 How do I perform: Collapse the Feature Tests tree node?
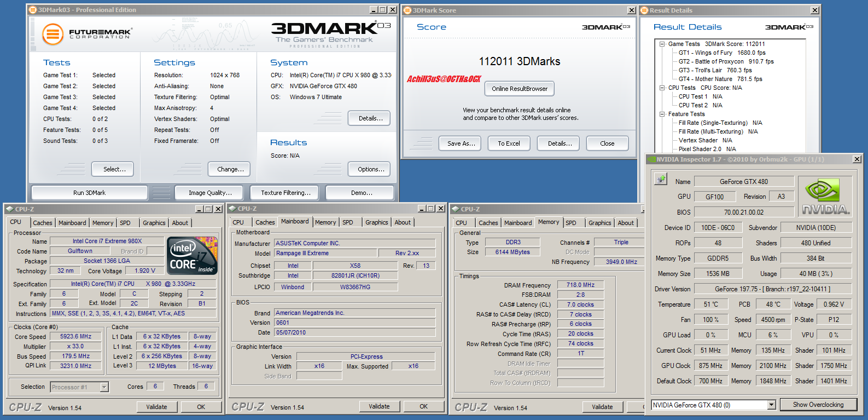tap(662, 114)
